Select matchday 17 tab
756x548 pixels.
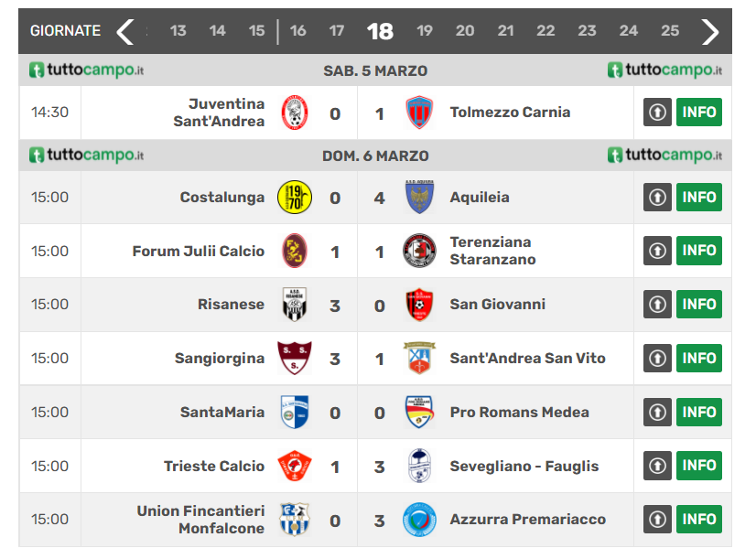(x=337, y=31)
